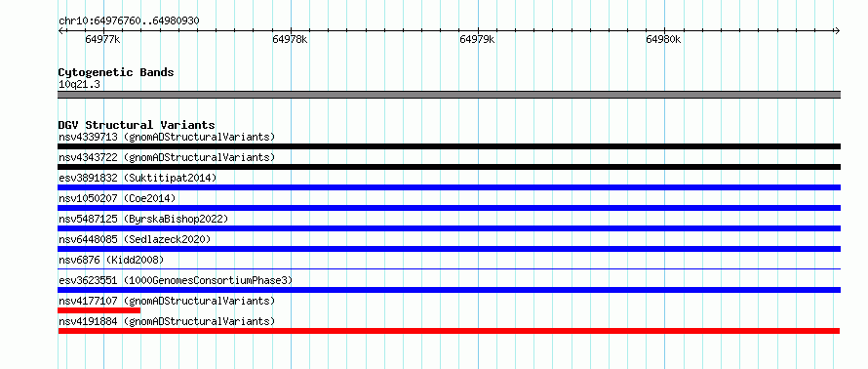This screenshot has width=868, height=369.
Task: Click the 64978k ruler tick label
Action: 290,39
